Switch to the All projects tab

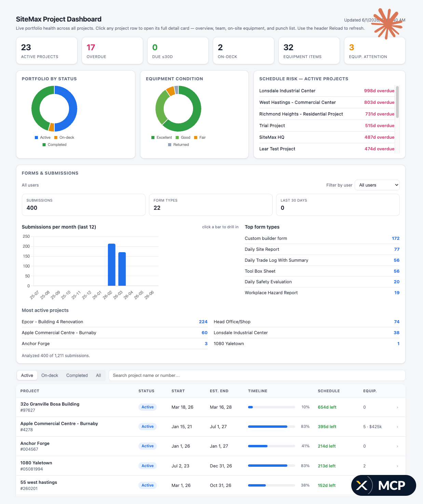tap(98, 375)
